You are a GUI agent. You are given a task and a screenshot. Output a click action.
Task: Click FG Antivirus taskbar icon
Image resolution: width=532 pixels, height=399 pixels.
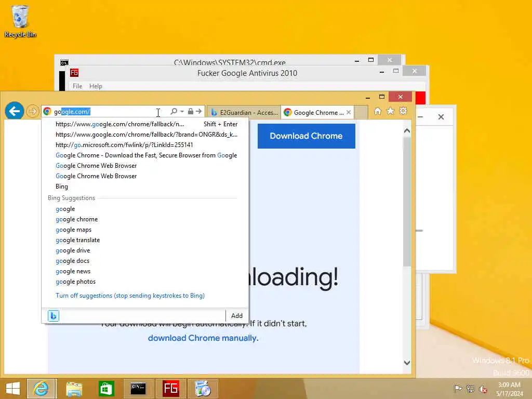click(170, 389)
